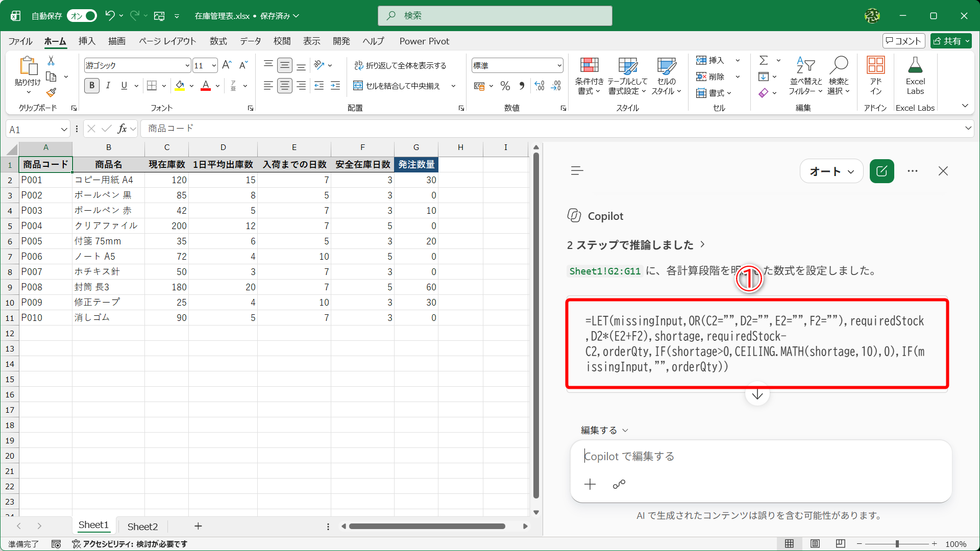Start a new Copilot chat
This screenshot has width=980, height=551.
(881, 171)
